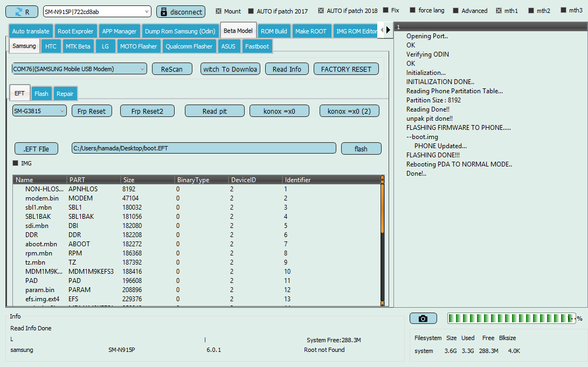Switch to the HTC tab

click(51, 46)
